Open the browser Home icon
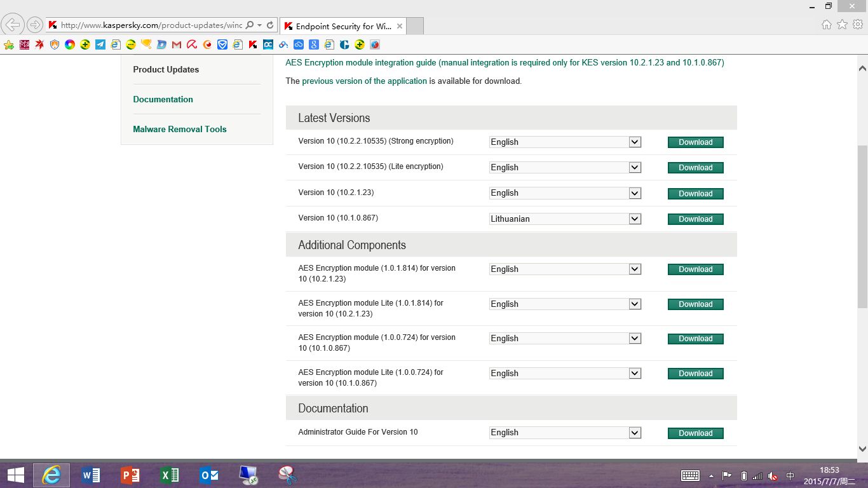Viewport: 868px width, 488px height. (x=827, y=25)
